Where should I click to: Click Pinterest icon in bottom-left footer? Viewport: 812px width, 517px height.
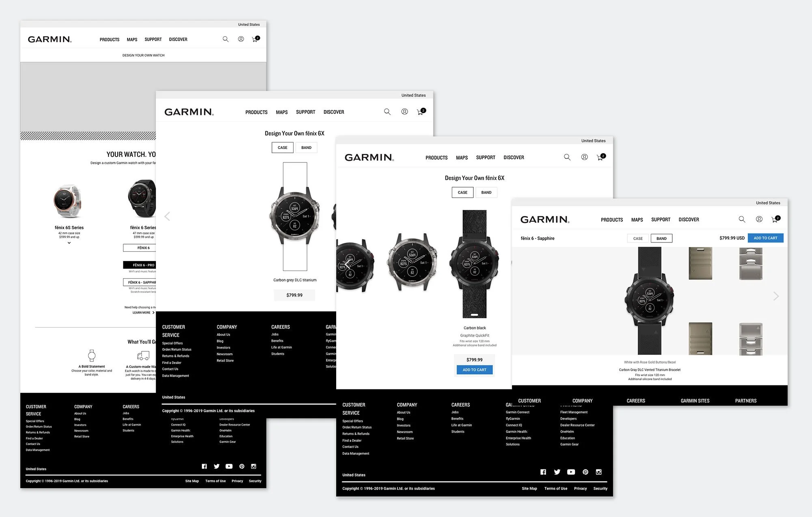click(242, 466)
